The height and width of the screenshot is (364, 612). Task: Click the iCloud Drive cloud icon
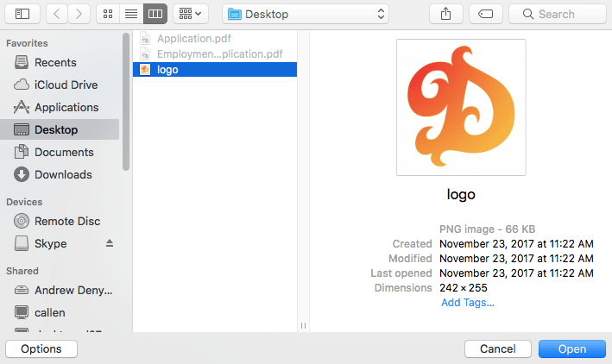(22, 85)
